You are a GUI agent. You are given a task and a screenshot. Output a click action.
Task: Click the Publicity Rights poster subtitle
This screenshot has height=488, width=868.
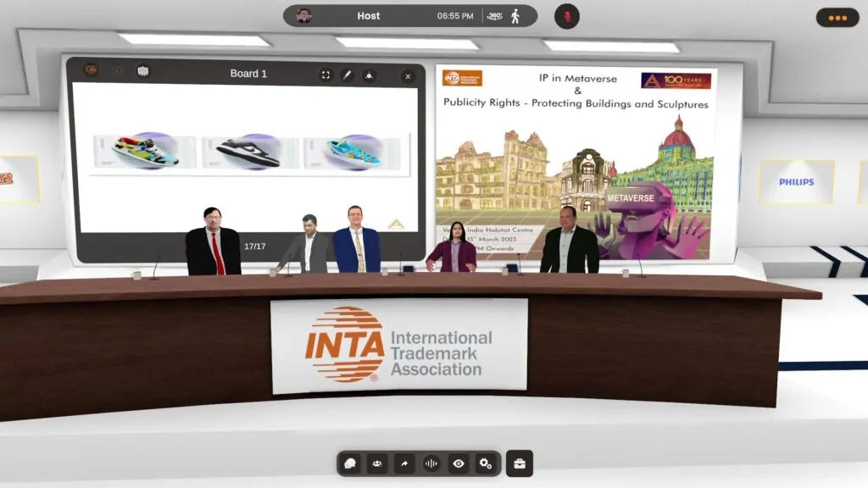tap(576, 103)
